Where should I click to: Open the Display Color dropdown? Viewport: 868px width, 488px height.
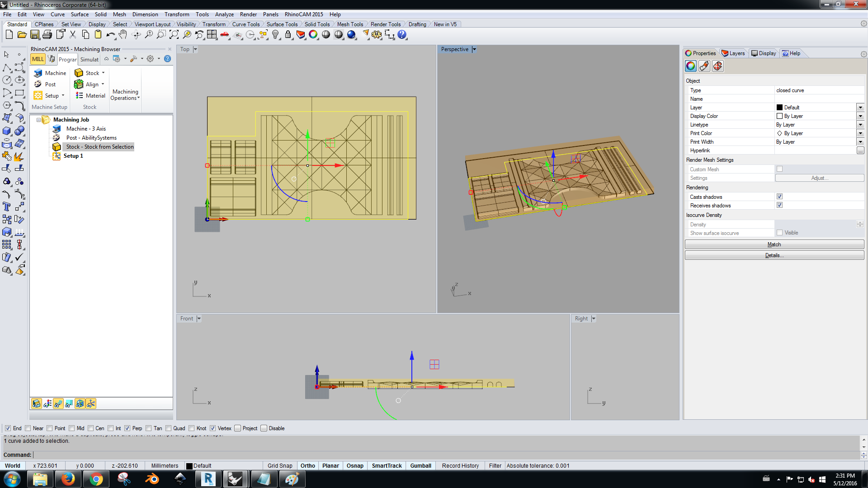860,116
